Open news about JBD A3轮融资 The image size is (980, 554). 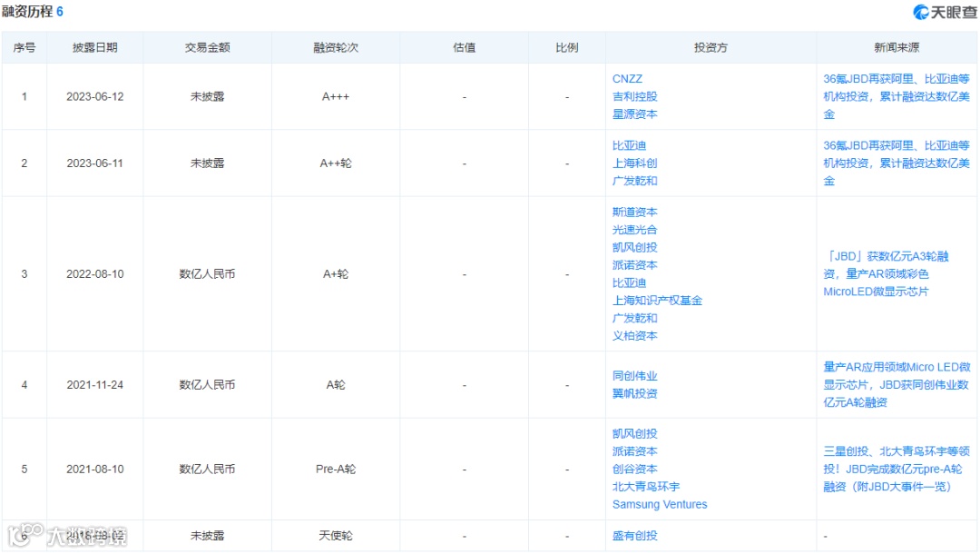click(x=886, y=274)
